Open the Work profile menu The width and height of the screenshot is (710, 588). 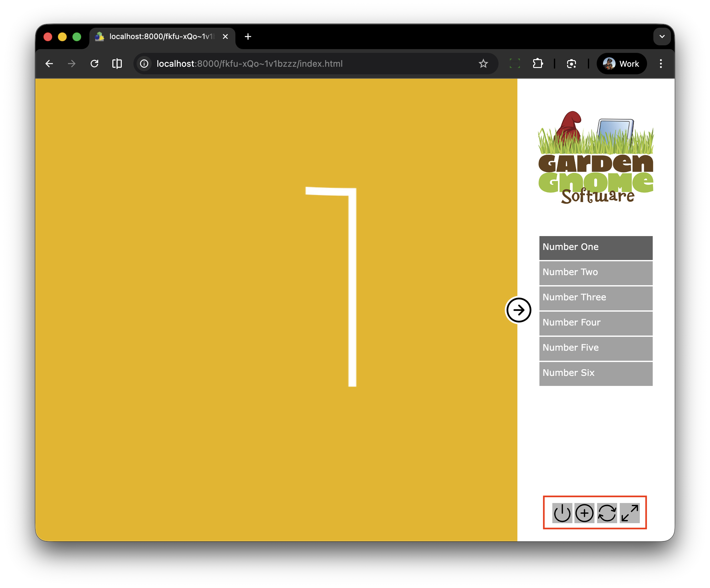click(622, 64)
